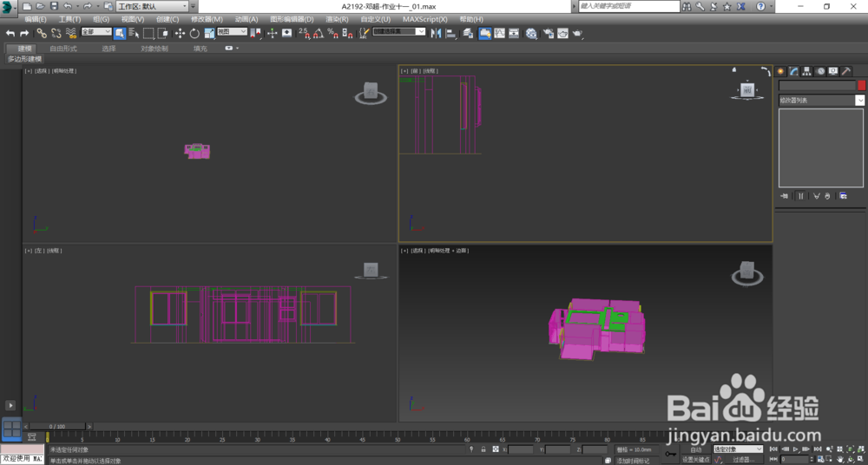Open the Workspace (工作区) dropdown
868x465 pixels.
tap(152, 7)
